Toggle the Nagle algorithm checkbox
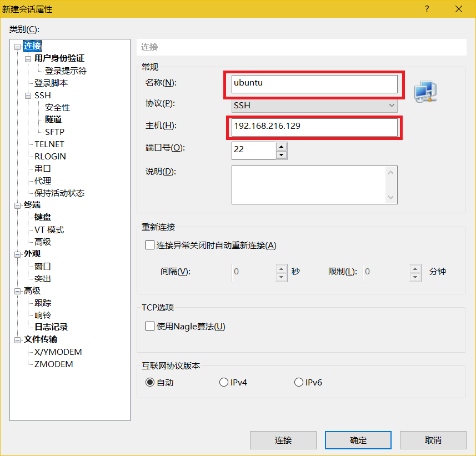The image size is (476, 456). [x=149, y=326]
